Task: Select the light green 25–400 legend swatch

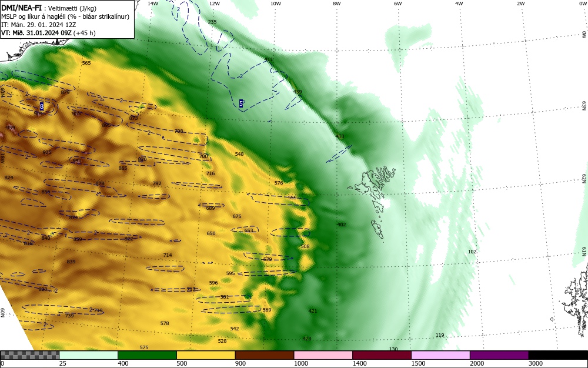Action: tap(89, 355)
